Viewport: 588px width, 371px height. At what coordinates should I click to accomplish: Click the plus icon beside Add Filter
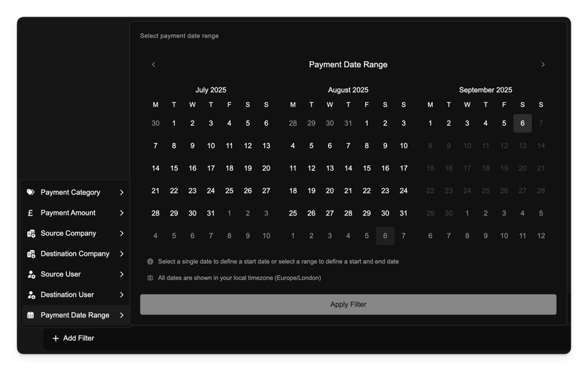tap(56, 339)
